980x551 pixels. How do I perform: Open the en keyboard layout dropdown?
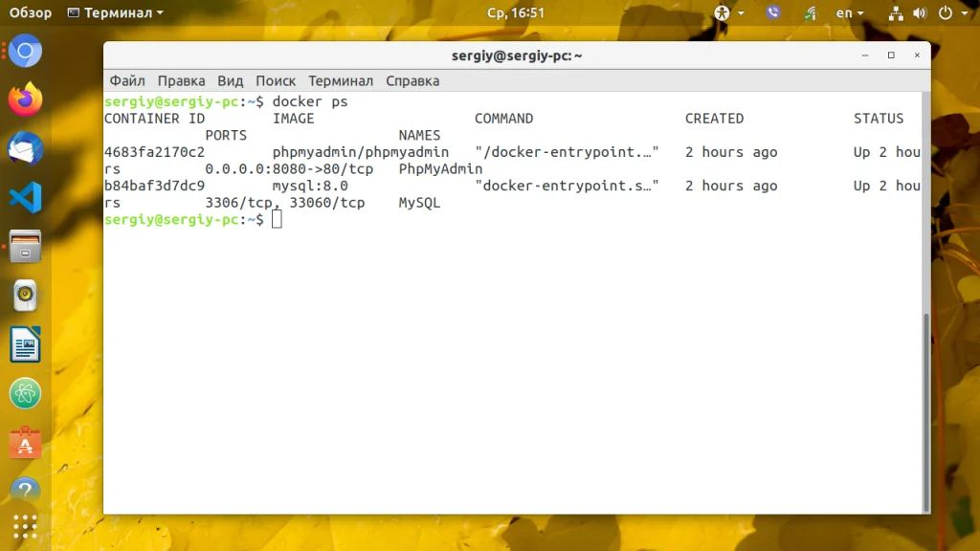pos(850,12)
